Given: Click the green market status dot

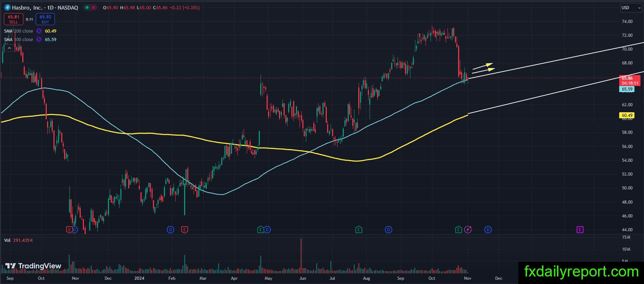Looking at the screenshot, I should 87,7.
